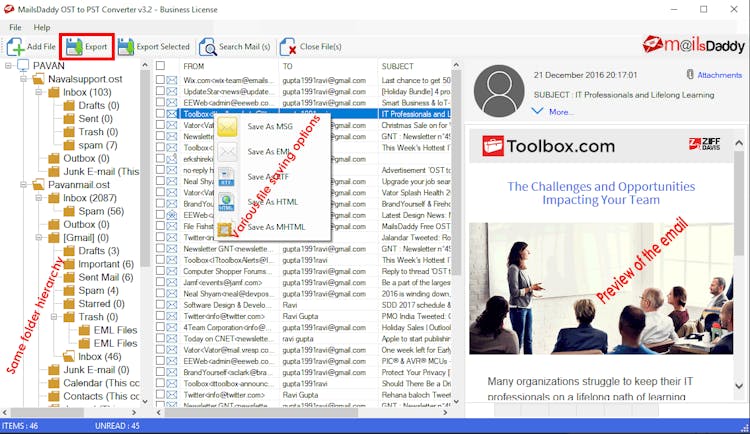Click the Contacts folder icon

pyautogui.click(x=54, y=396)
